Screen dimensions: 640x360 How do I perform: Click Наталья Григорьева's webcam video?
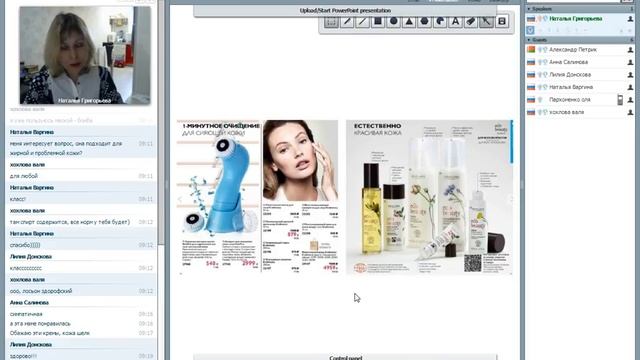(85, 55)
